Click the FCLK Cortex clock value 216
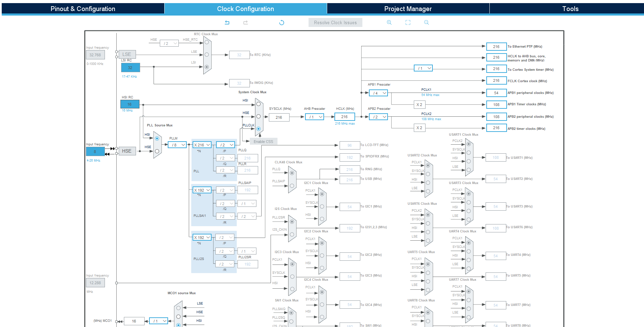The width and height of the screenshot is (644, 327). pyautogui.click(x=496, y=80)
